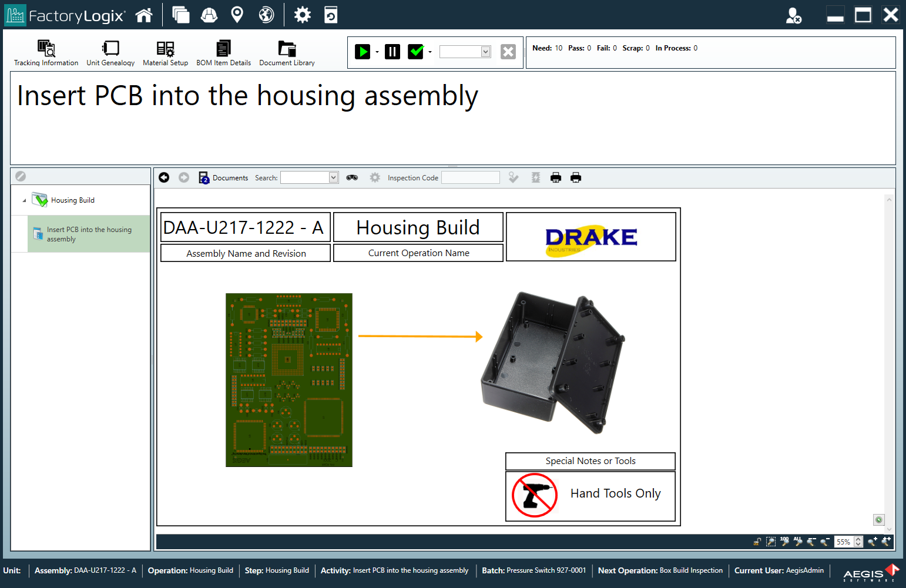Viewport: 906px width, 588px height.
Task: Click the green checkmark complete button
Action: click(x=416, y=52)
